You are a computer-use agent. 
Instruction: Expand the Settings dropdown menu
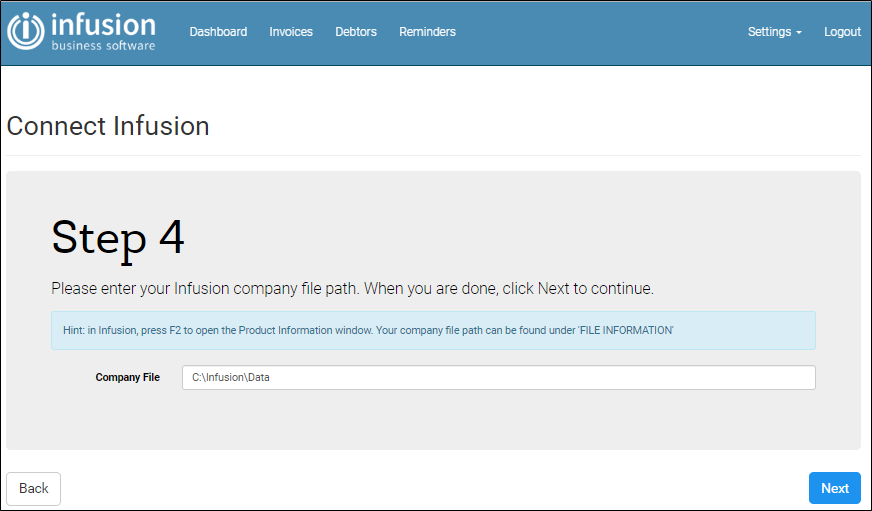774,32
